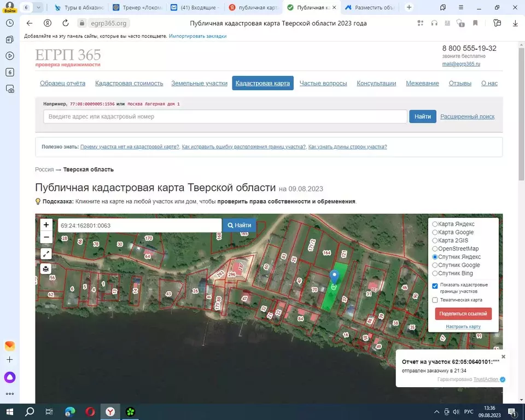Toggle Показать кадастровые границы участков checkbox
Image resolution: width=525 pixels, height=420 pixels.
(435, 285)
